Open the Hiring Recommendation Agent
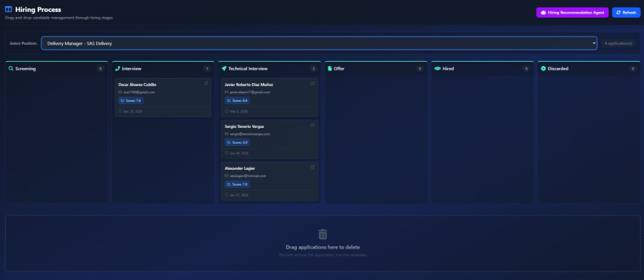Viewport: 644px width, 280px height. (572, 13)
